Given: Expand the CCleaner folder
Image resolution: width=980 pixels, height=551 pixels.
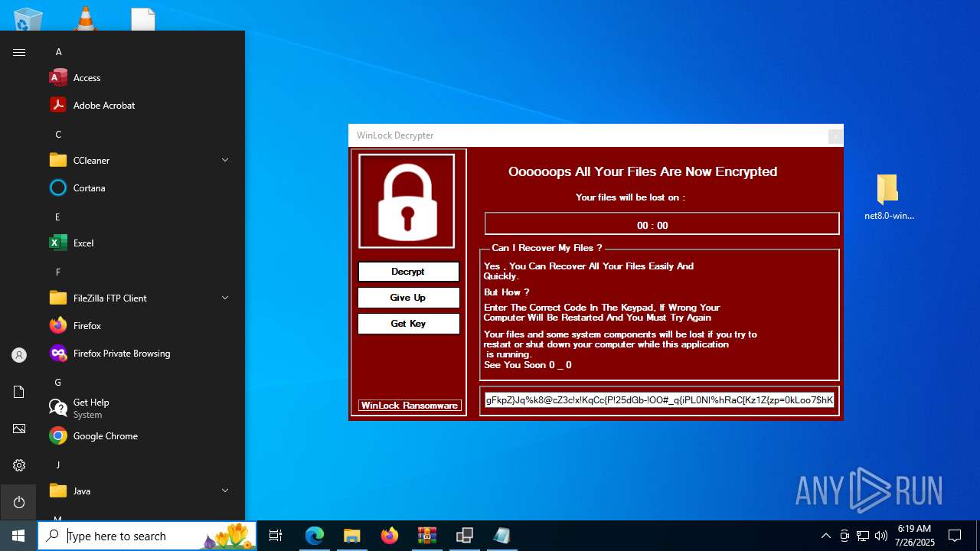Looking at the screenshot, I should pyautogui.click(x=225, y=161).
